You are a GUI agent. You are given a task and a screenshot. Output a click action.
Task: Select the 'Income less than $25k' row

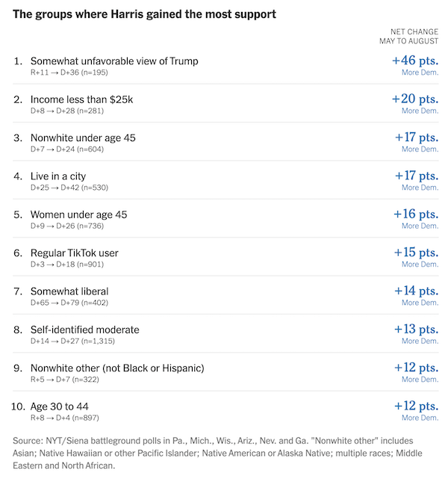(x=225, y=104)
